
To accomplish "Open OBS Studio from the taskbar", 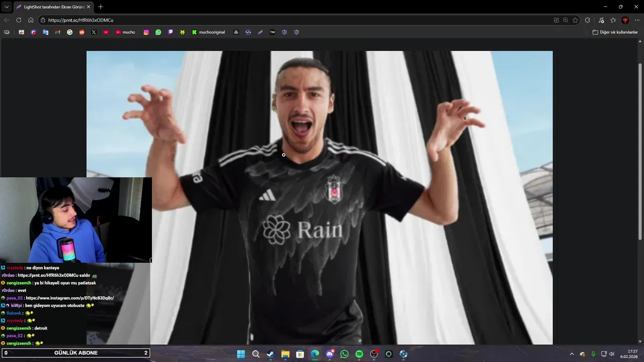I will pyautogui.click(x=374, y=354).
